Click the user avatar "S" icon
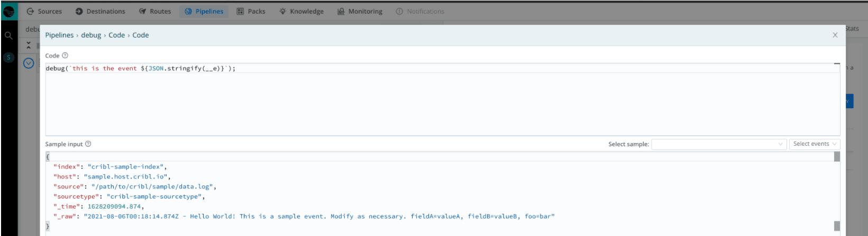 click(8, 58)
